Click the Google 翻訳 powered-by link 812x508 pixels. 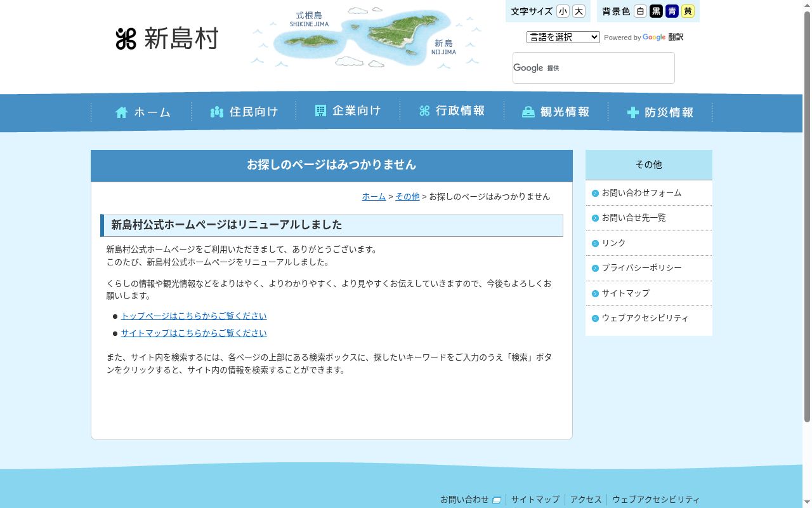(663, 37)
